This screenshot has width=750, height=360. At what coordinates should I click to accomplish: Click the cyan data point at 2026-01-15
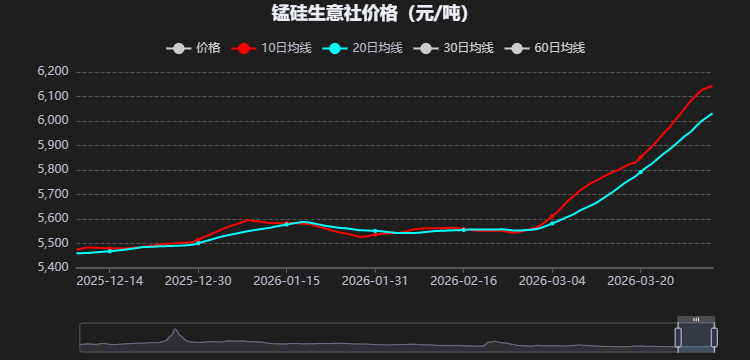tap(287, 224)
